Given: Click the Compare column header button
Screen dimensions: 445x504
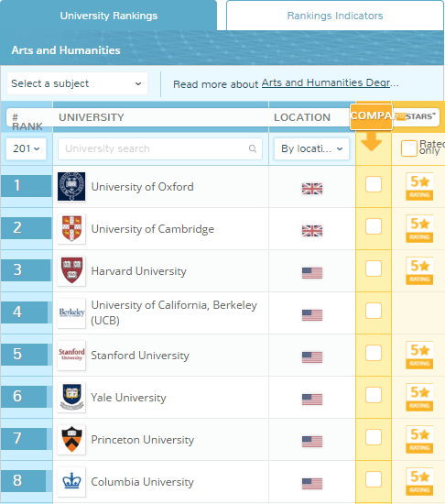Looking at the screenshot, I should pos(371,116).
